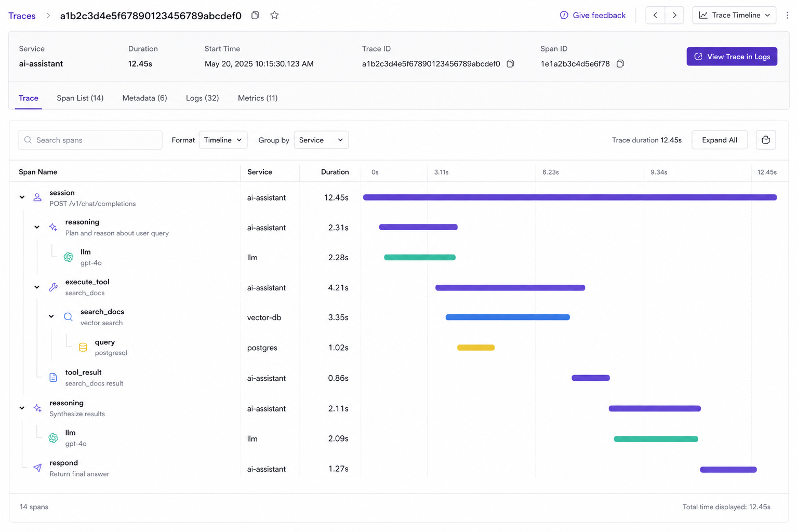Copy the Span ID value
Image resolution: width=798 pixels, height=532 pixels.
point(620,64)
